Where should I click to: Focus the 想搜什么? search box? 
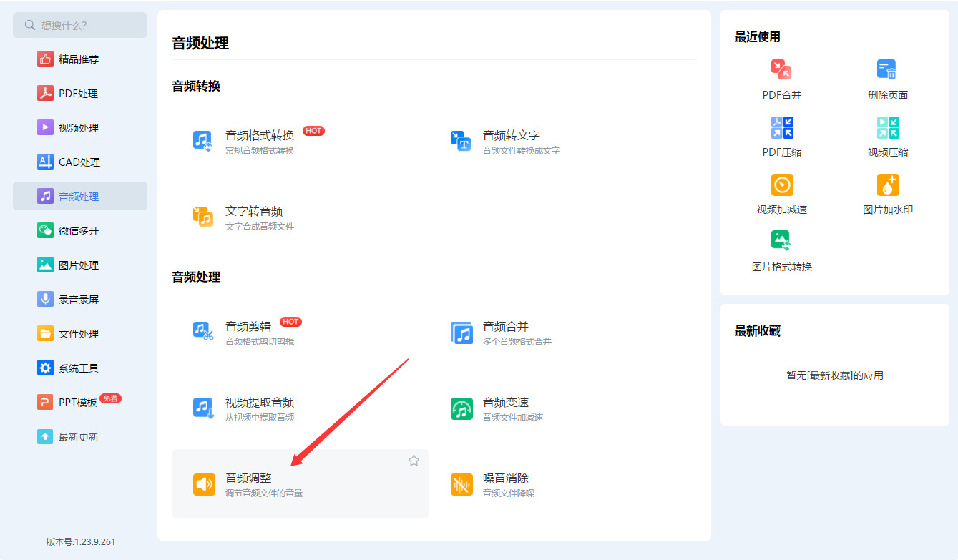[80, 25]
